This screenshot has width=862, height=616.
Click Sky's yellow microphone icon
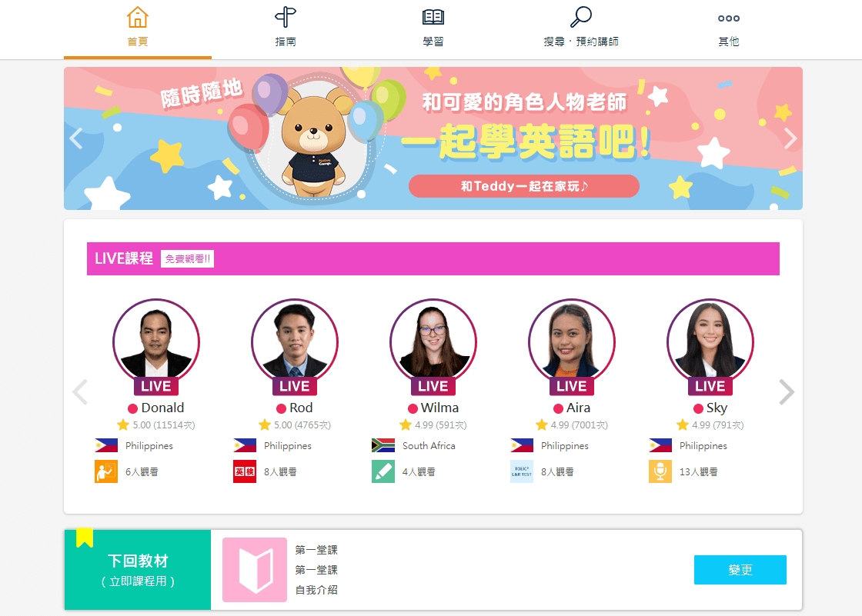tap(660, 471)
